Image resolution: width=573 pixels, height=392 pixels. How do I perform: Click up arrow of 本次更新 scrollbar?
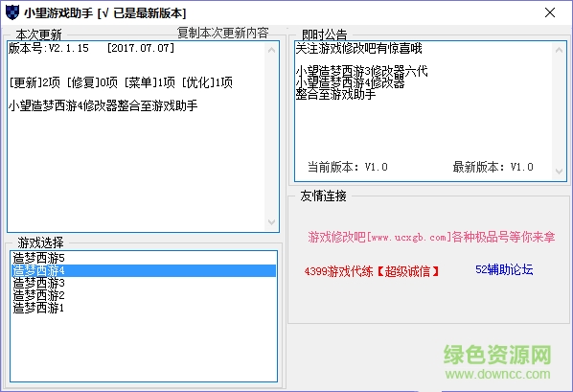tap(271, 50)
